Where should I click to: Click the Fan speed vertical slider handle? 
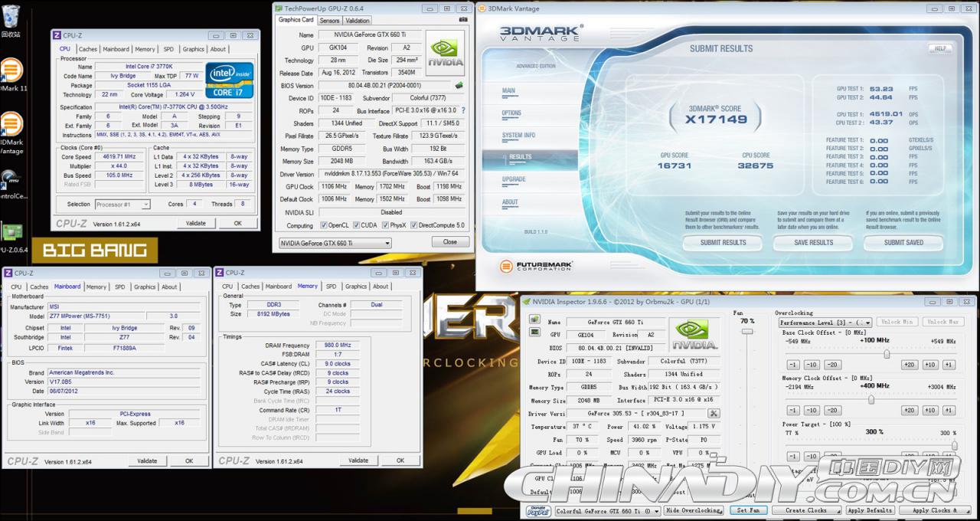tap(747, 331)
